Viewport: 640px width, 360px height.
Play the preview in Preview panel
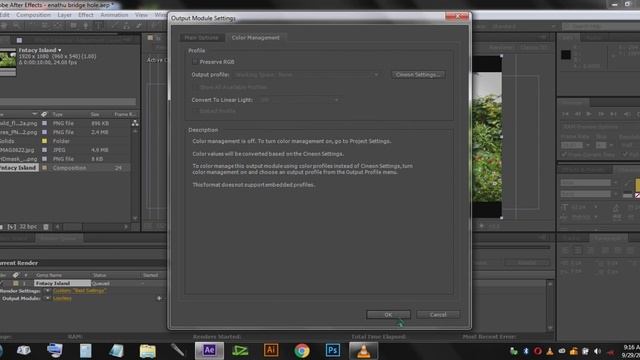pyautogui.click(x=589, y=114)
